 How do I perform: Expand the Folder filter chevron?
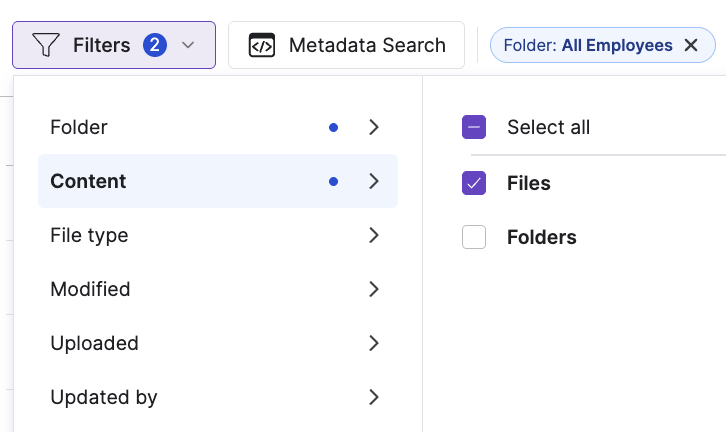click(x=373, y=127)
